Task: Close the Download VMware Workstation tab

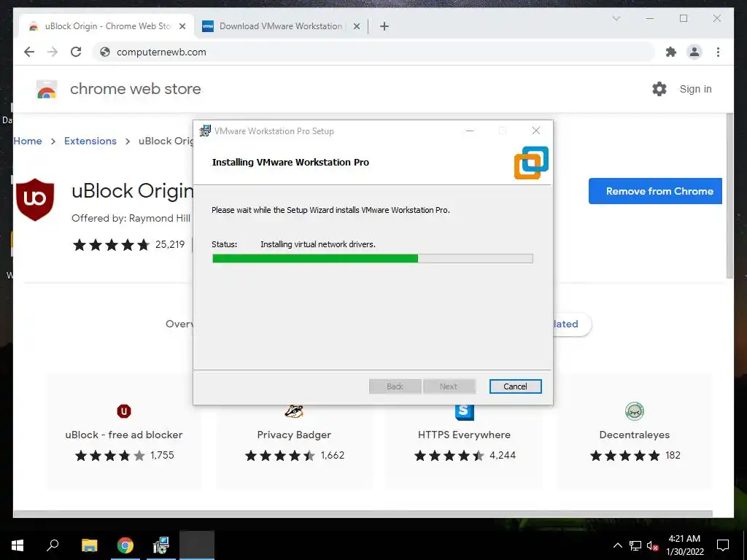Action: [x=356, y=26]
